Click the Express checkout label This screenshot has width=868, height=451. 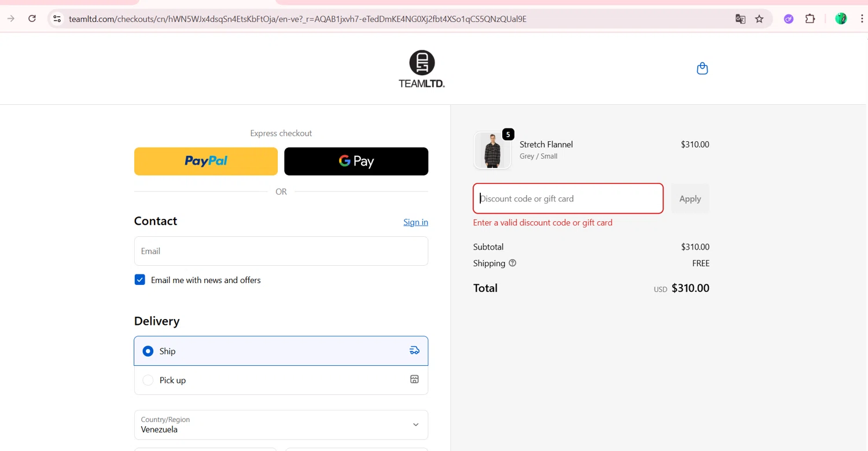click(x=281, y=133)
